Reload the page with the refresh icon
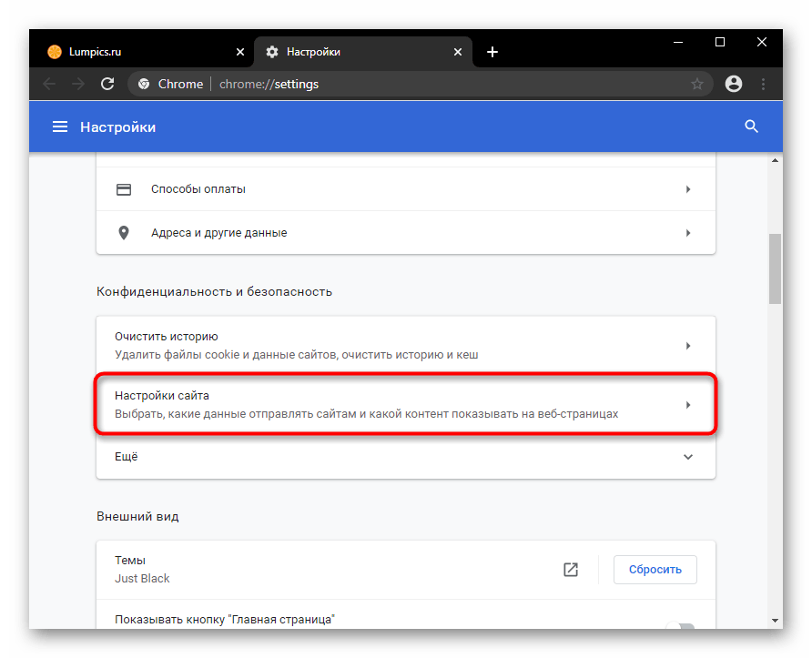The width and height of the screenshot is (812, 658). [107, 85]
